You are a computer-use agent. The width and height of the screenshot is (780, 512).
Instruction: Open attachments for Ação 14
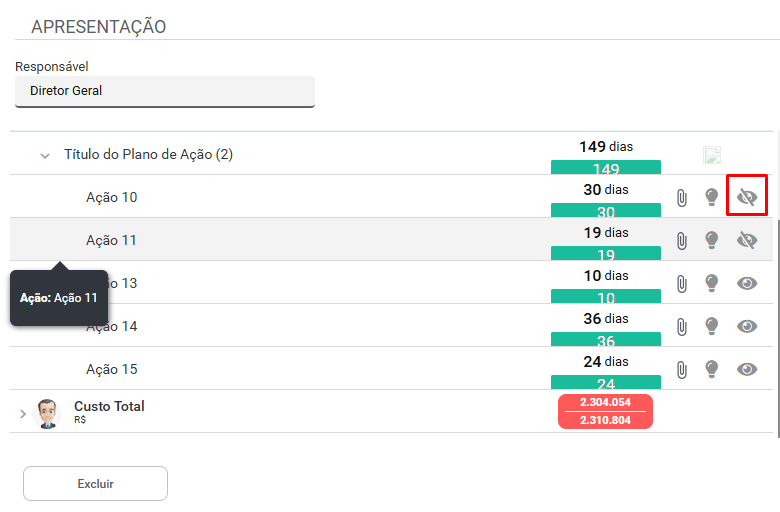681,327
